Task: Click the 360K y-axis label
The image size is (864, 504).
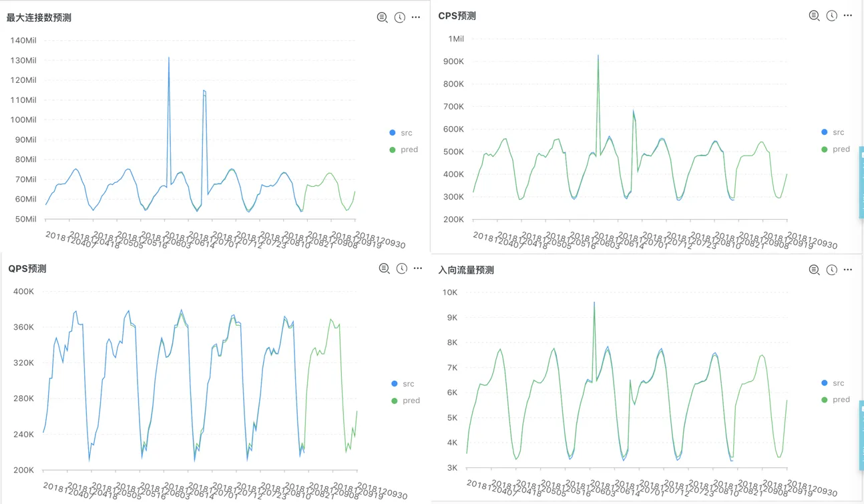Action: 23,327
